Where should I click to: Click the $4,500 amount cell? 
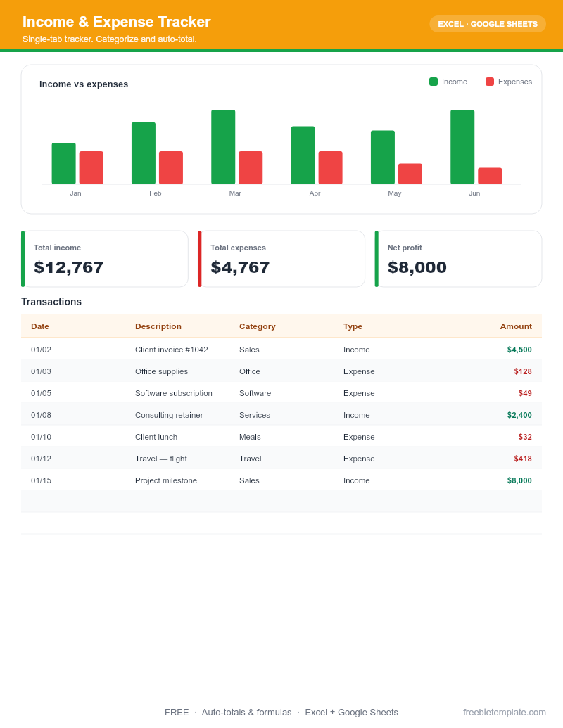[519, 350]
